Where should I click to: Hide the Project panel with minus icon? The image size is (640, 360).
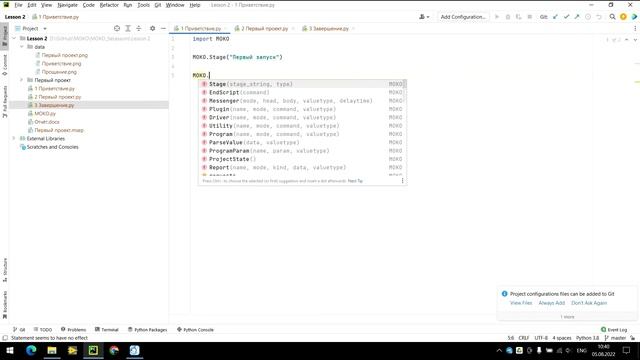pos(163,28)
